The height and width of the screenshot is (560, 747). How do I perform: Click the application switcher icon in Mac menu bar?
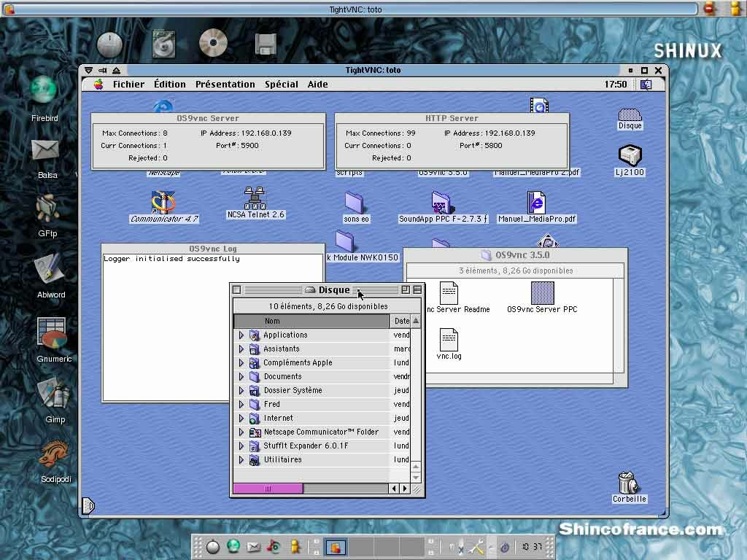646,85
